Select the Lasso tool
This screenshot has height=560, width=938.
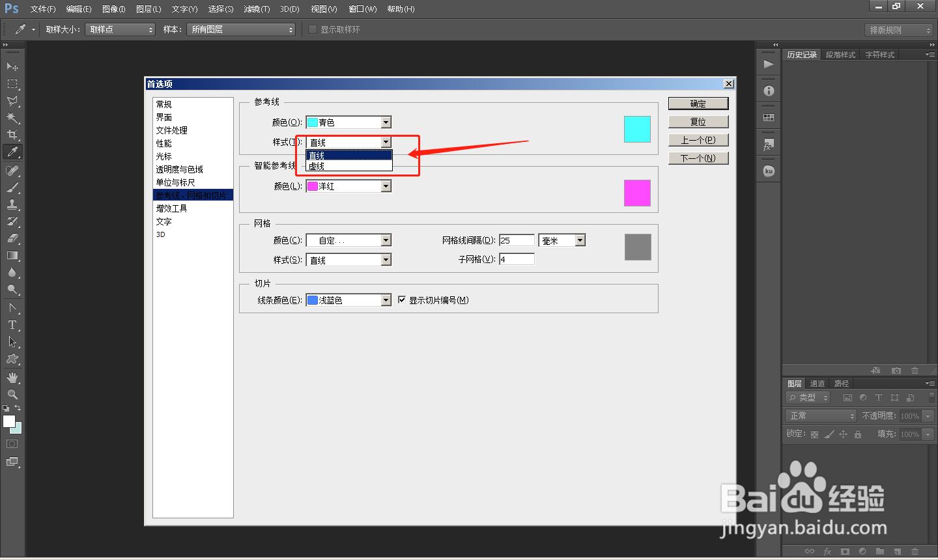pos(12,101)
